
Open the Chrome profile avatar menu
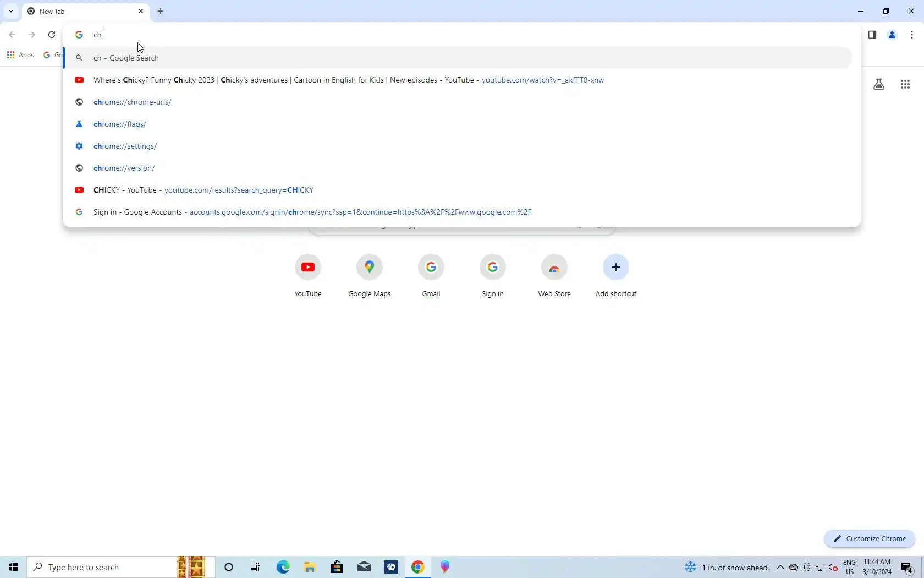[892, 35]
